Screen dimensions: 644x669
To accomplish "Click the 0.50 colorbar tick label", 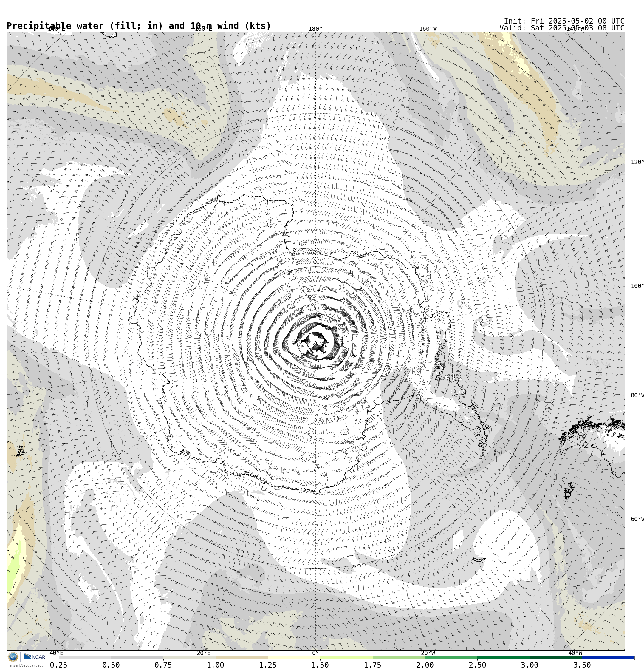I will pyautogui.click(x=111, y=665).
